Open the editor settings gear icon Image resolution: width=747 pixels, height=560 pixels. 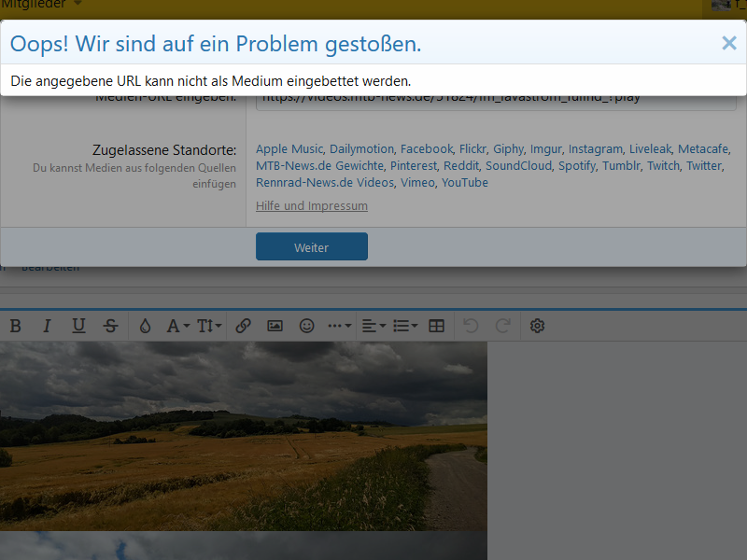click(x=537, y=326)
